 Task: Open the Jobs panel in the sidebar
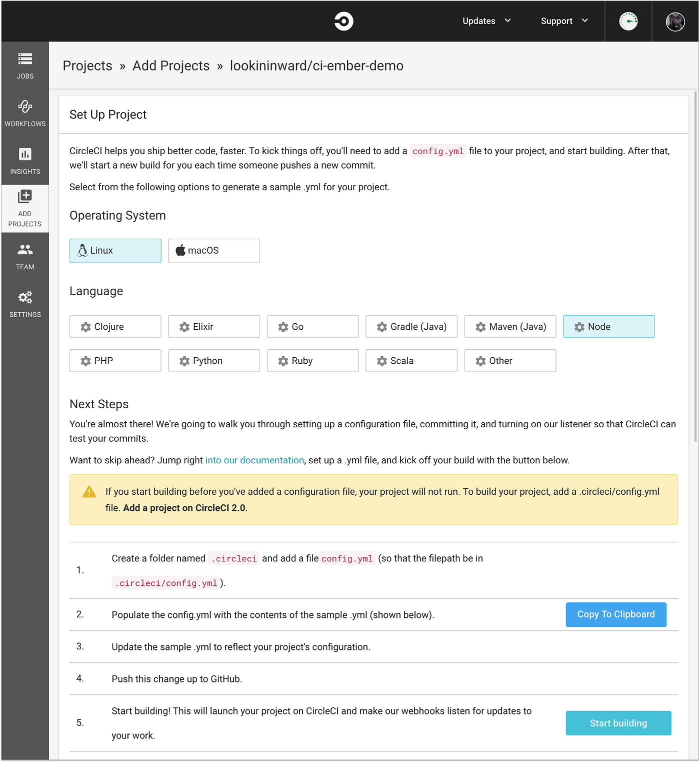click(x=25, y=66)
